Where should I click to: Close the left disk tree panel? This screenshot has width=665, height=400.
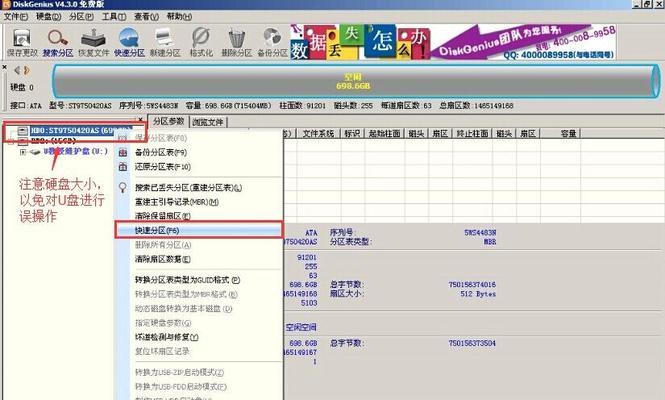[x=140, y=120]
